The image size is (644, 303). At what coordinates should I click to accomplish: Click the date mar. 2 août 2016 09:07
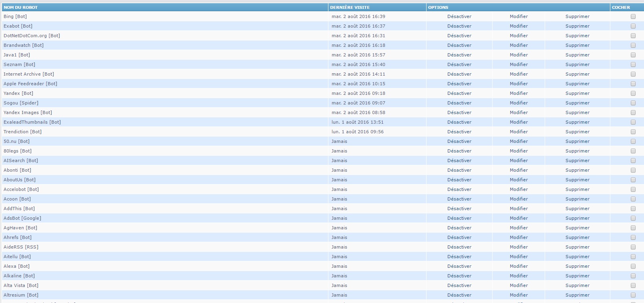point(358,103)
